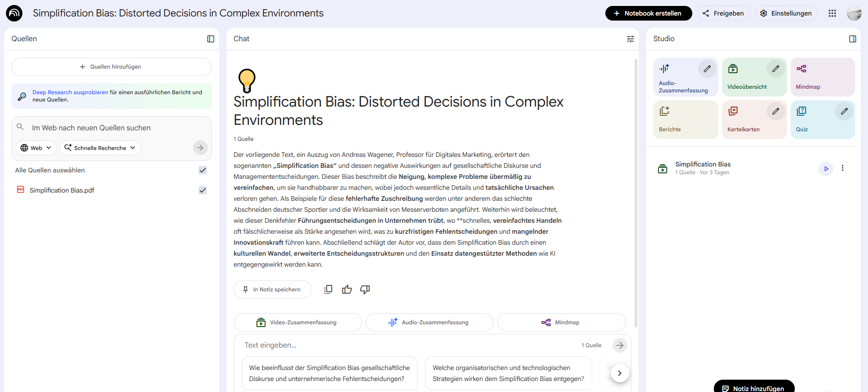Uncheck the Simplification Bias.pdf source
The height and width of the screenshot is (392, 868).
pyautogui.click(x=203, y=190)
